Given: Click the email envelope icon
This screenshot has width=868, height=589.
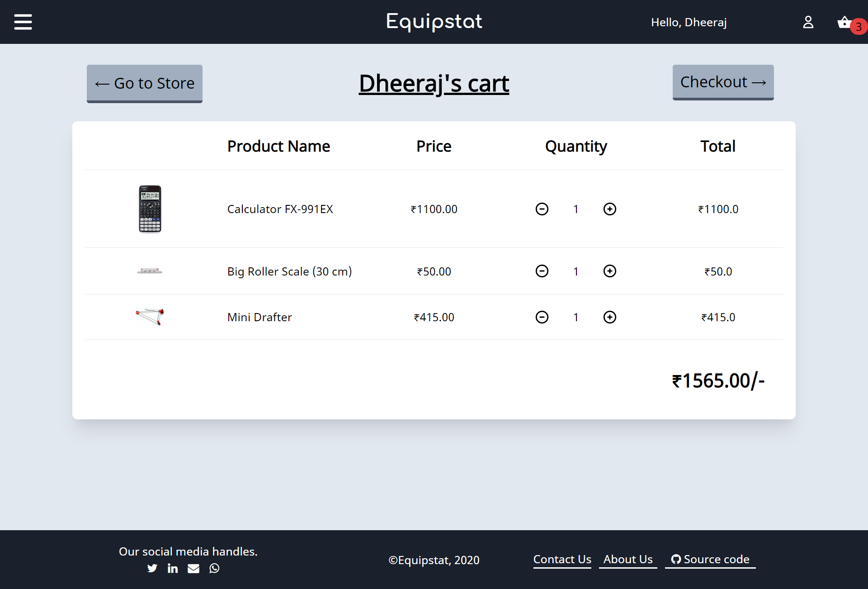Looking at the screenshot, I should [x=193, y=568].
